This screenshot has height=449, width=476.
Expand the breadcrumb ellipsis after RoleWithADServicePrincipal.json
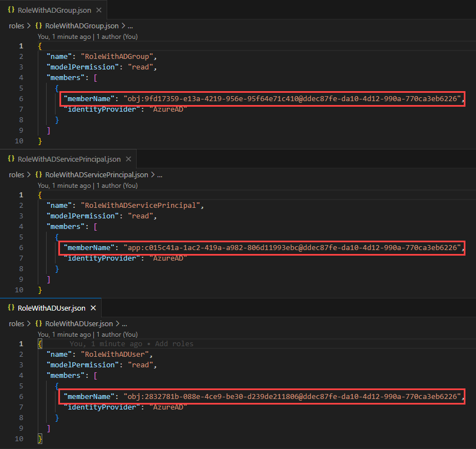point(159,175)
